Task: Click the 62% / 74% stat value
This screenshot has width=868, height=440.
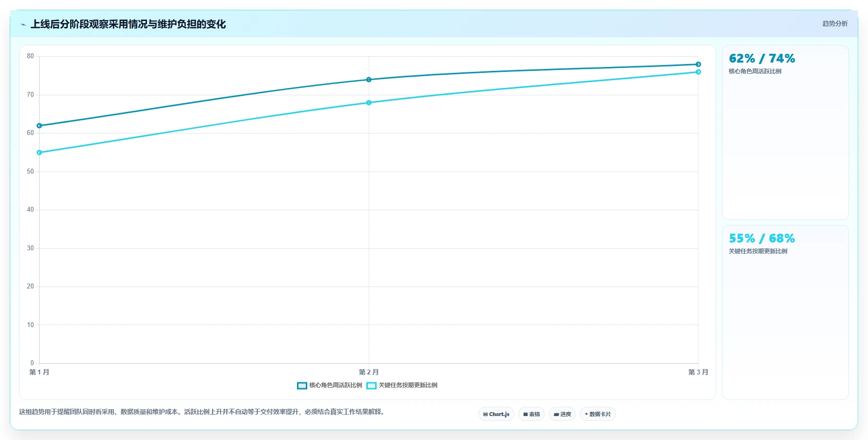Action: click(762, 59)
